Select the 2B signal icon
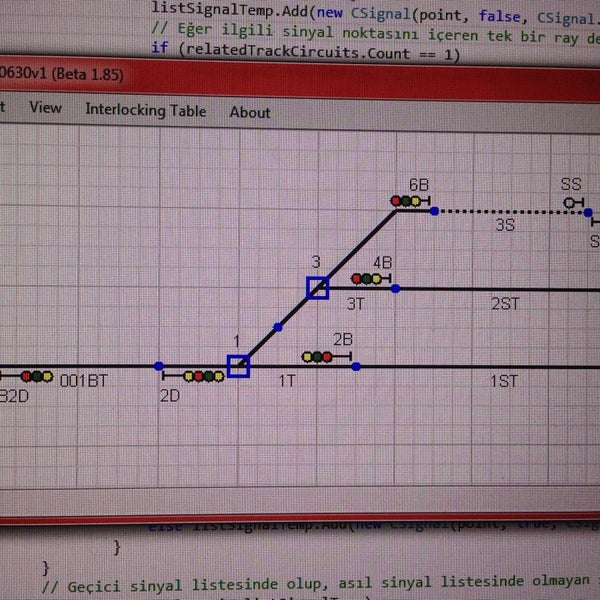Viewport: 600px width, 600px height. pos(326,357)
